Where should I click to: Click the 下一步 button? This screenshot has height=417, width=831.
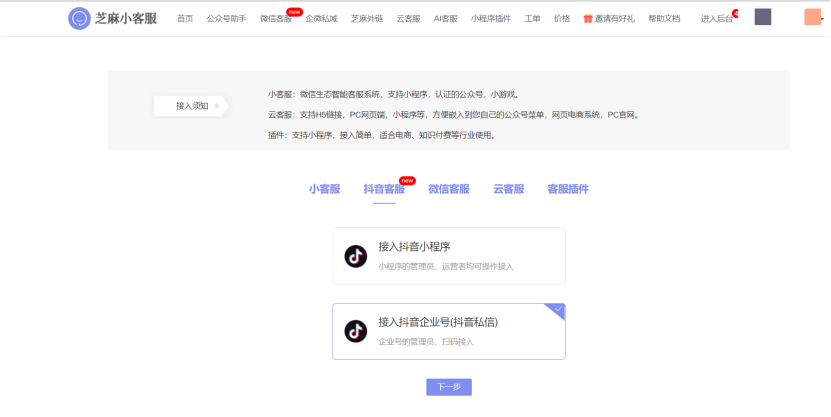[449, 387]
